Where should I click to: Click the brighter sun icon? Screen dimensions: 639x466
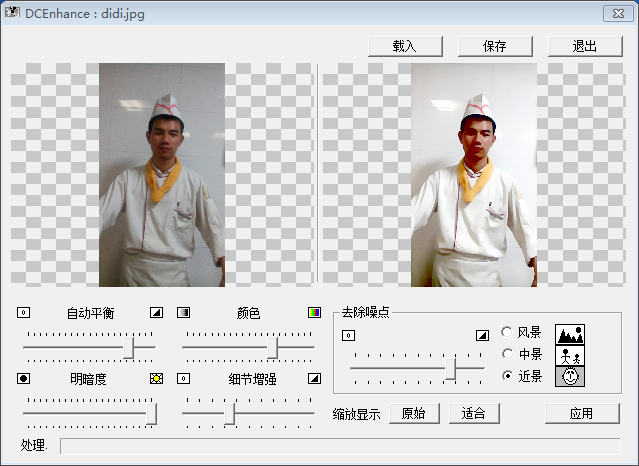point(156,378)
